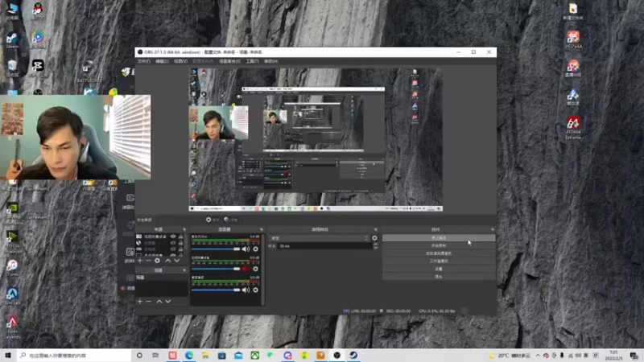Toggle visibility eye of the first source
Image resolution: width=644 pixels, height=362 pixels.
click(173, 237)
